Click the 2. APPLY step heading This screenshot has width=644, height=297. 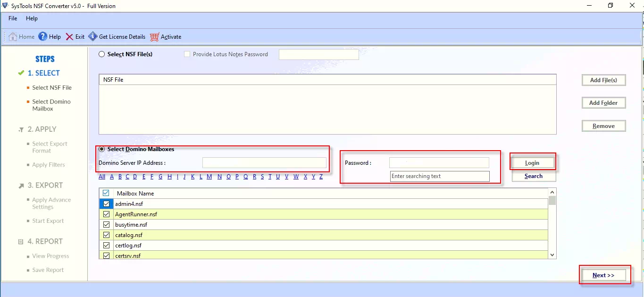tap(42, 129)
